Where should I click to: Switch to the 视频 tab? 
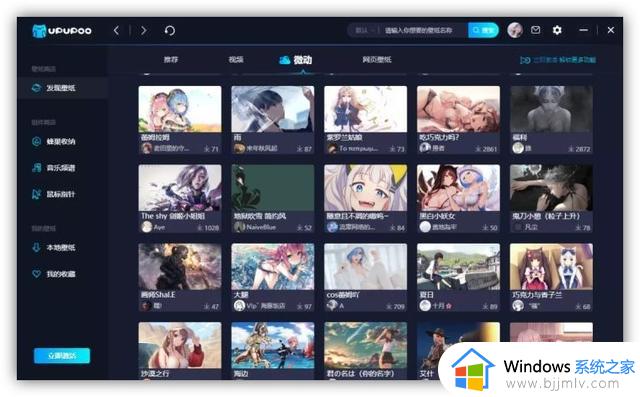tap(236, 60)
